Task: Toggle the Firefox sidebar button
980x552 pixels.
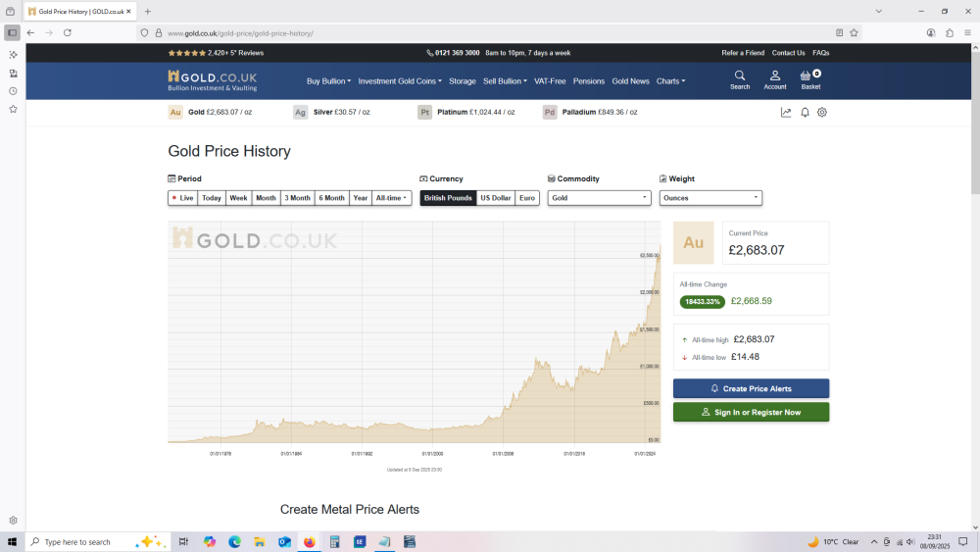Action: [x=12, y=32]
